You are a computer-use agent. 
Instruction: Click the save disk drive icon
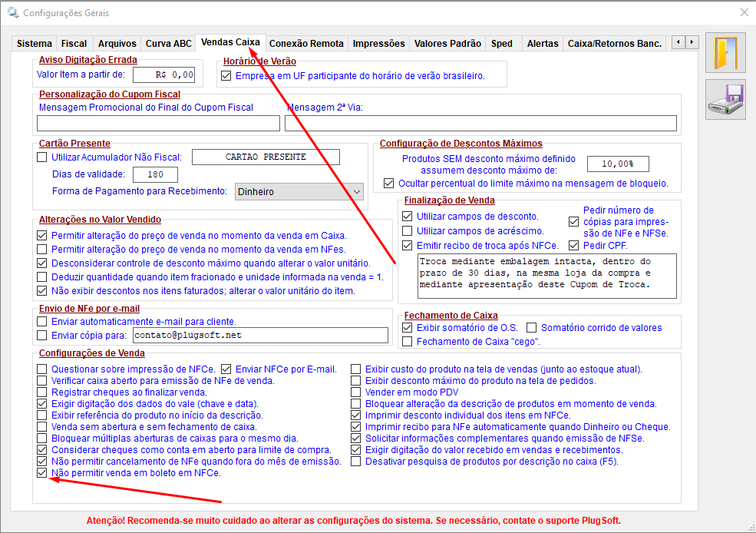(x=725, y=100)
